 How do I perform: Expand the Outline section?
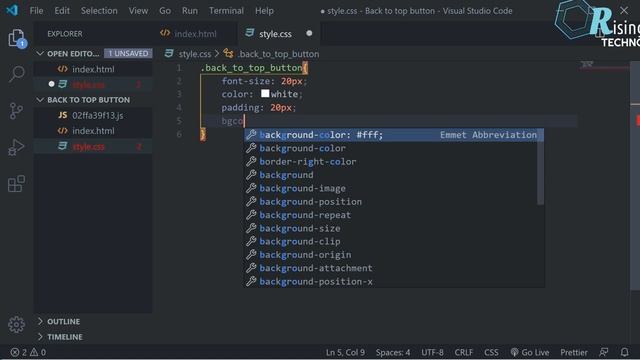tap(40, 321)
